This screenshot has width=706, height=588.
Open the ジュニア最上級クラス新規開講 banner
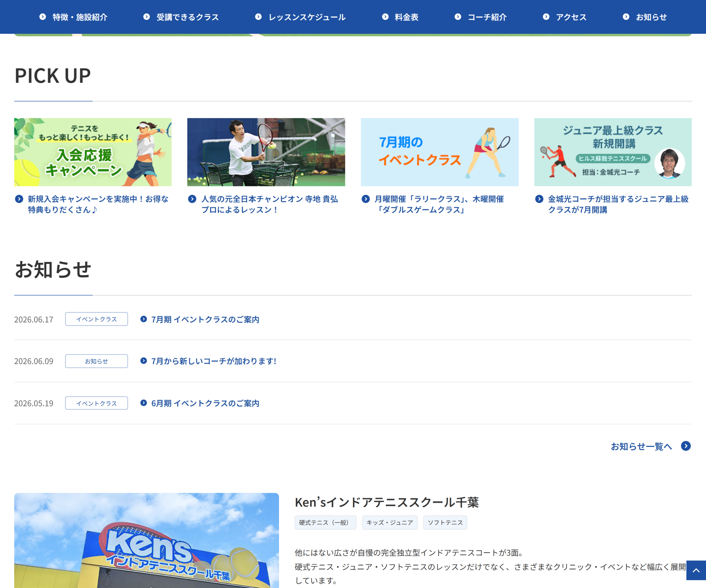point(613,152)
